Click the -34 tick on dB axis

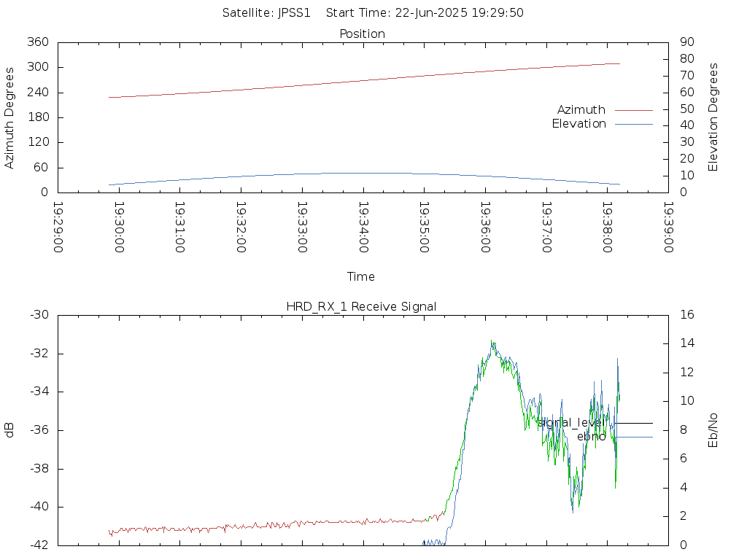click(39, 392)
